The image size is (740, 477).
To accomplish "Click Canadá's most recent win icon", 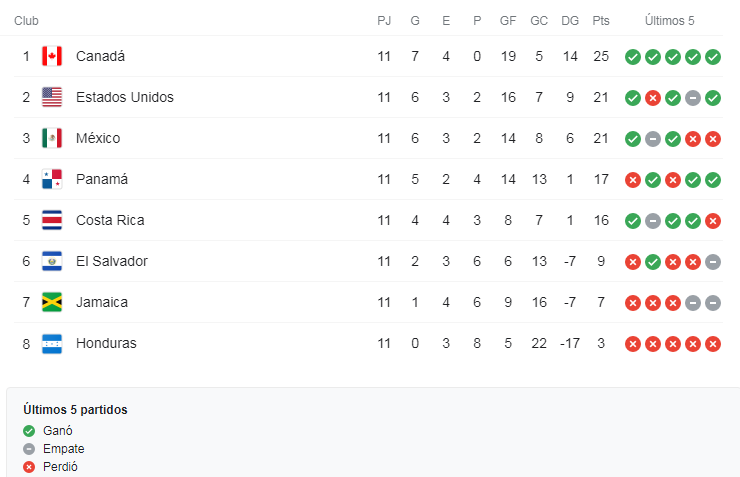I will point(713,57).
